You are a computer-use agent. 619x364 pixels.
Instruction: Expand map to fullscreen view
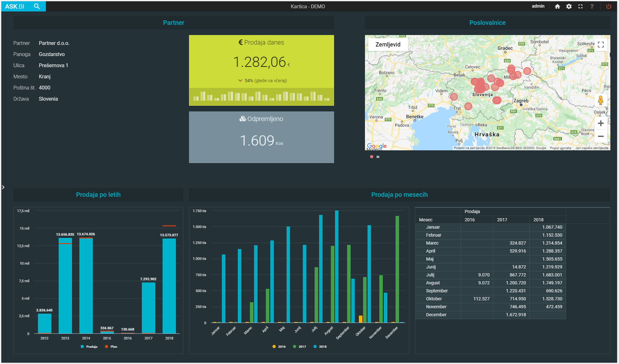pos(601,45)
